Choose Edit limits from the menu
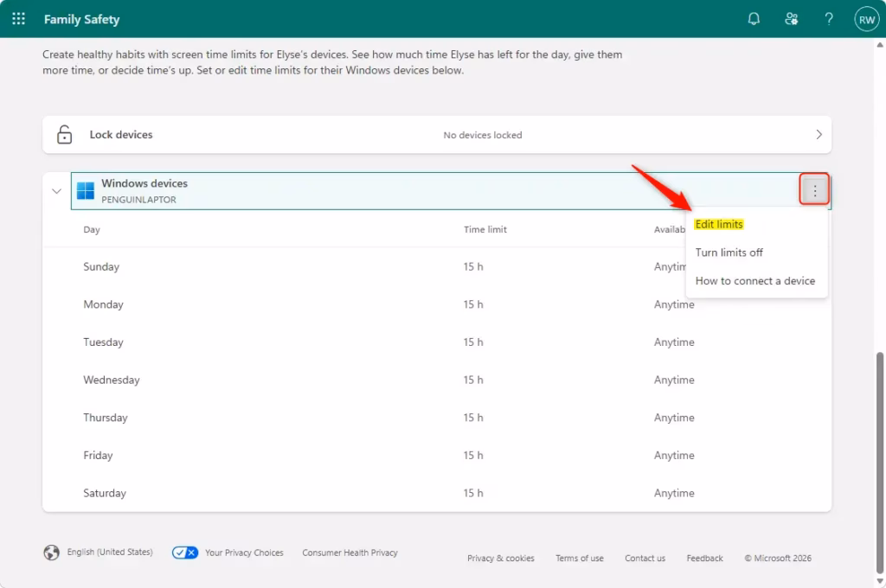 pos(719,224)
